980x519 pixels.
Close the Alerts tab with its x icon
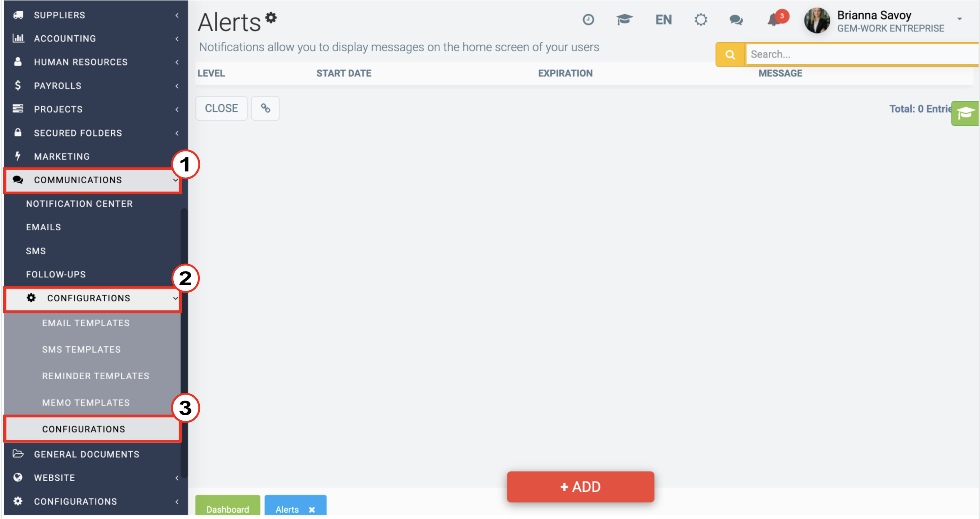pyautogui.click(x=312, y=510)
